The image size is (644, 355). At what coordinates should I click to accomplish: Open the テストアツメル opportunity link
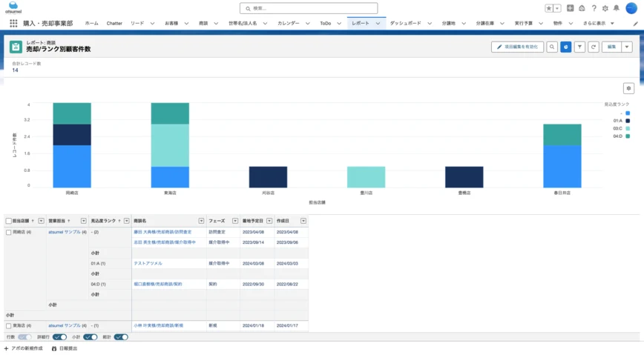point(148,264)
